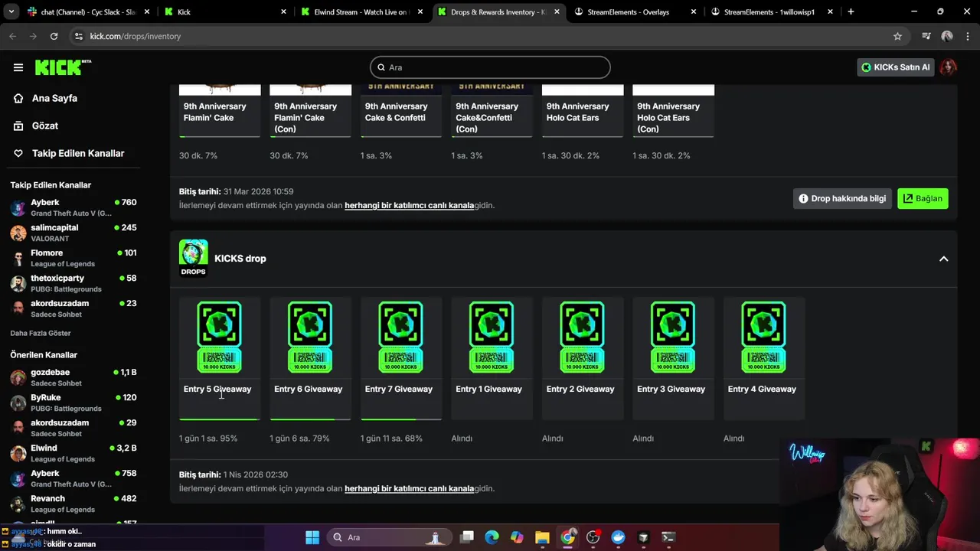Viewport: 980px width, 551px height.
Task: Click the KICKS drop campaign icon
Action: coord(193,258)
